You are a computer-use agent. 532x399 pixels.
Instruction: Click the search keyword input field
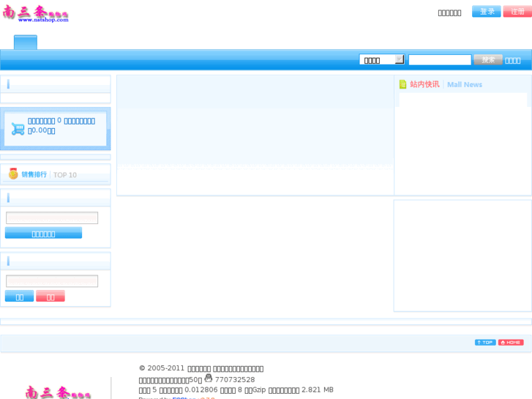pos(440,60)
